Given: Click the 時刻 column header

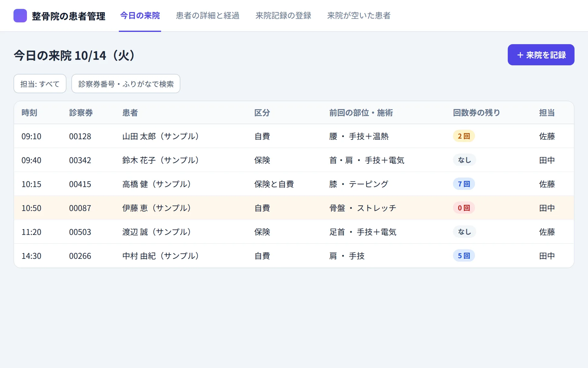Looking at the screenshot, I should pyautogui.click(x=29, y=113).
